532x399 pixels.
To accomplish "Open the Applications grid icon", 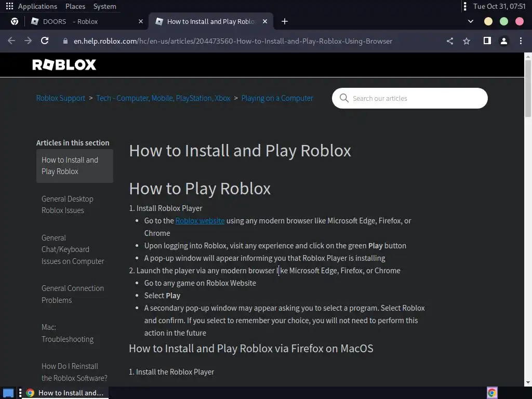I will coord(9,6).
